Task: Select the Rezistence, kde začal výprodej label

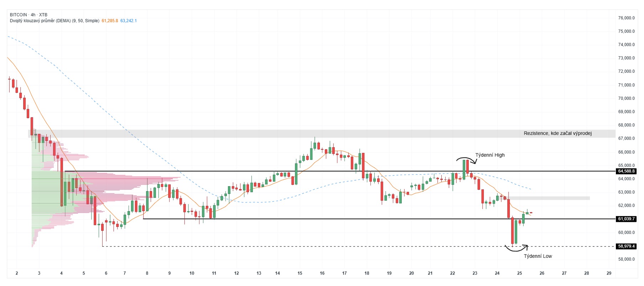Action: tap(557, 133)
